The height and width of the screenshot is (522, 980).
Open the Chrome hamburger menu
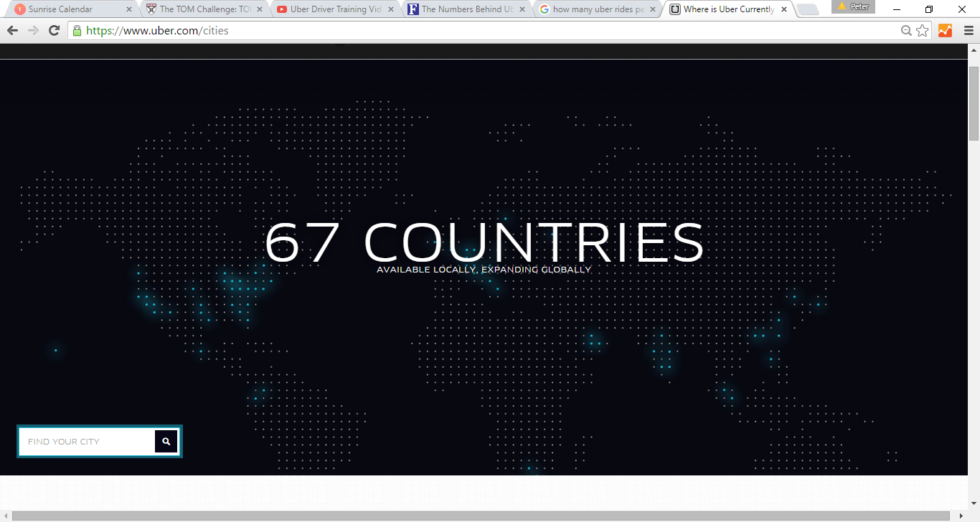968,31
